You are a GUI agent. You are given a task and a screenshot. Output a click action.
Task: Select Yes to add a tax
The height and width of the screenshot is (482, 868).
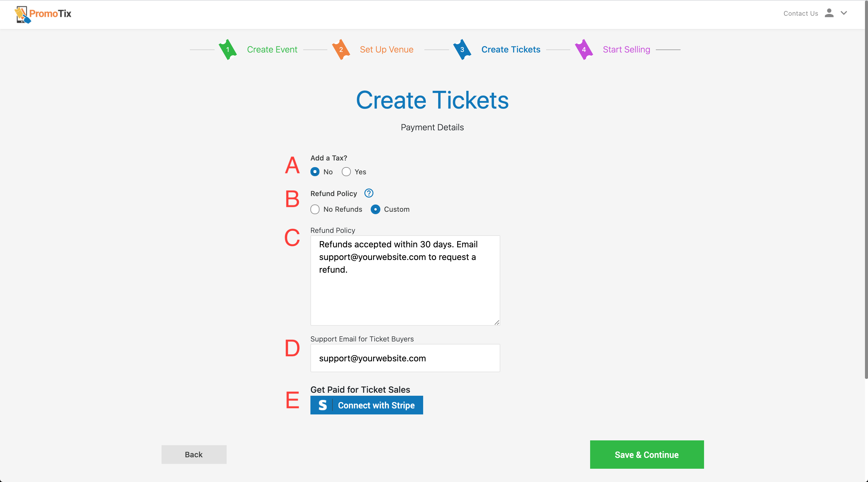(346, 172)
